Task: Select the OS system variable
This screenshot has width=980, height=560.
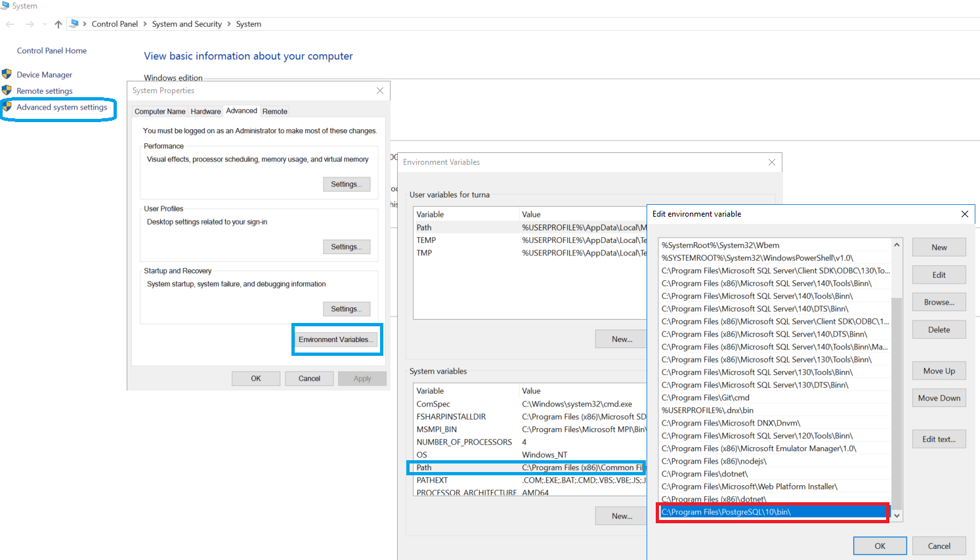Action: click(x=530, y=455)
